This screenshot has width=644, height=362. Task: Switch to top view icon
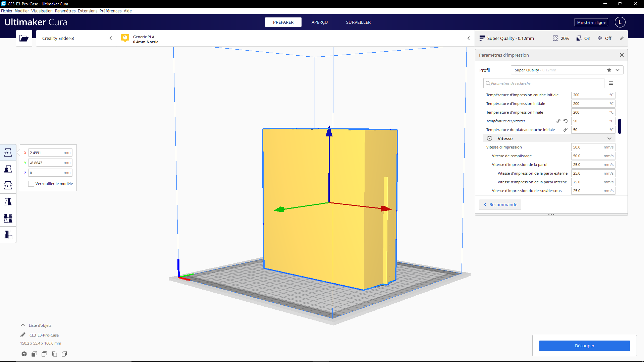(44, 354)
